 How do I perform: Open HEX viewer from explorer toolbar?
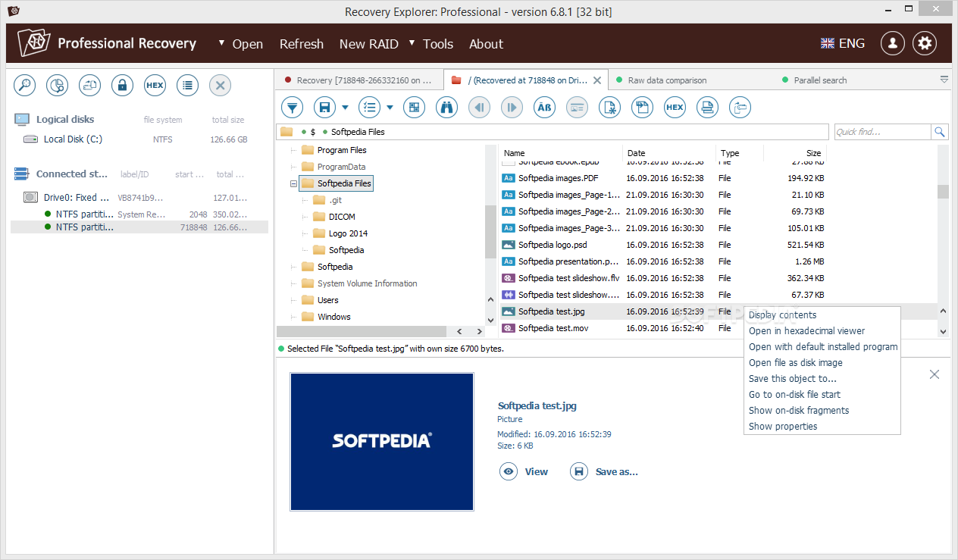(675, 108)
